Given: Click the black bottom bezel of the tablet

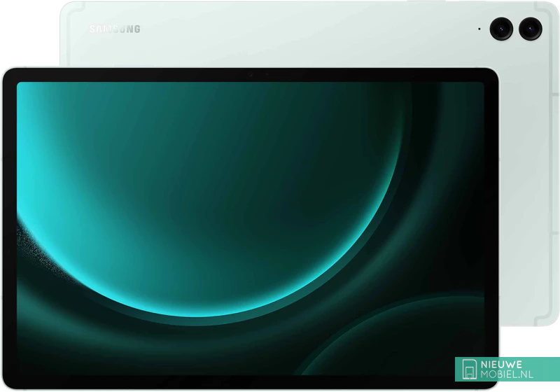Looking at the screenshot, I should 210,381.
